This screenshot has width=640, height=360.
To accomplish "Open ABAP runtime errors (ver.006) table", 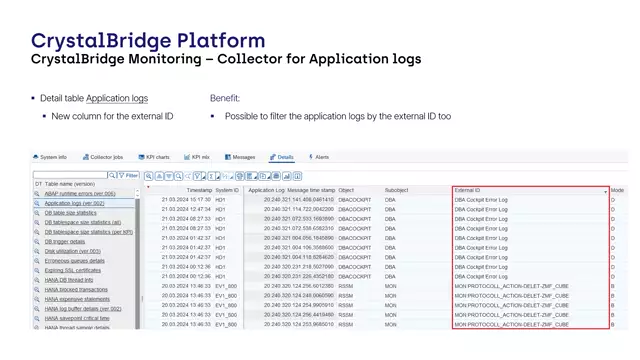I will 80,194.
